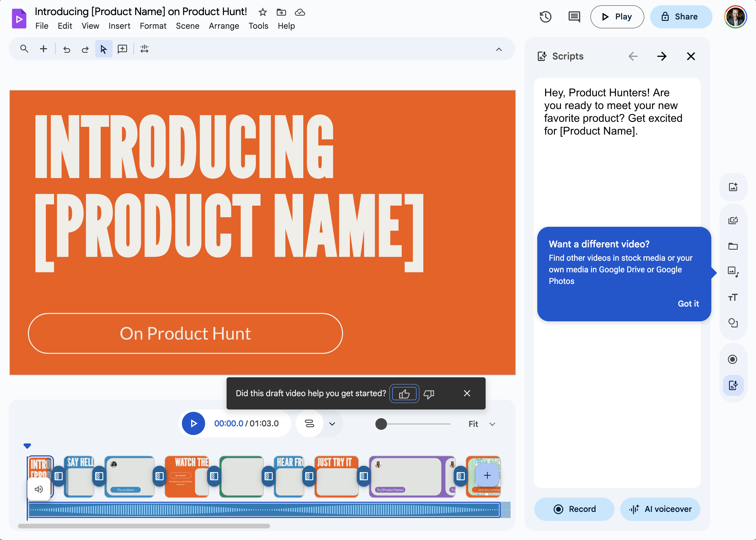The width and height of the screenshot is (756, 540).
Task: Open the move to folder icon
Action: point(281,12)
